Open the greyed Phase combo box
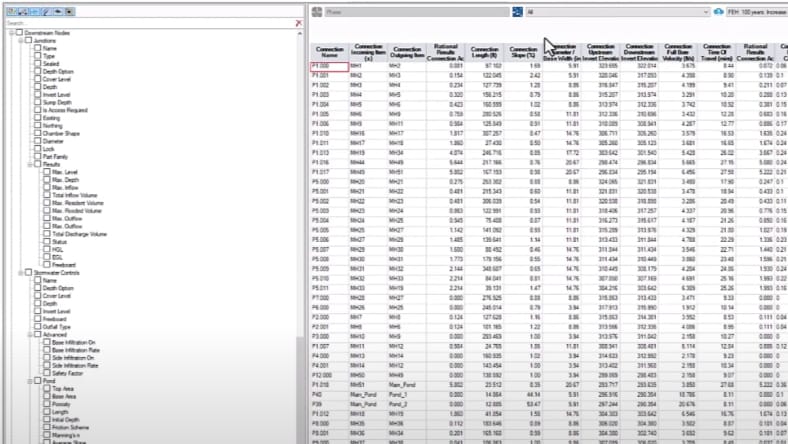Screen dimensions: 788x444 pos(417,12)
